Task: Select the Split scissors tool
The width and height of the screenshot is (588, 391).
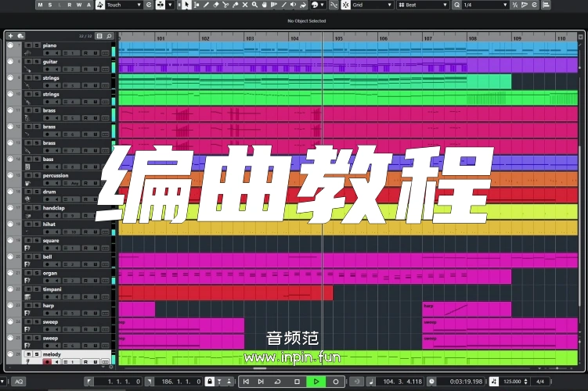Action: 225,5
